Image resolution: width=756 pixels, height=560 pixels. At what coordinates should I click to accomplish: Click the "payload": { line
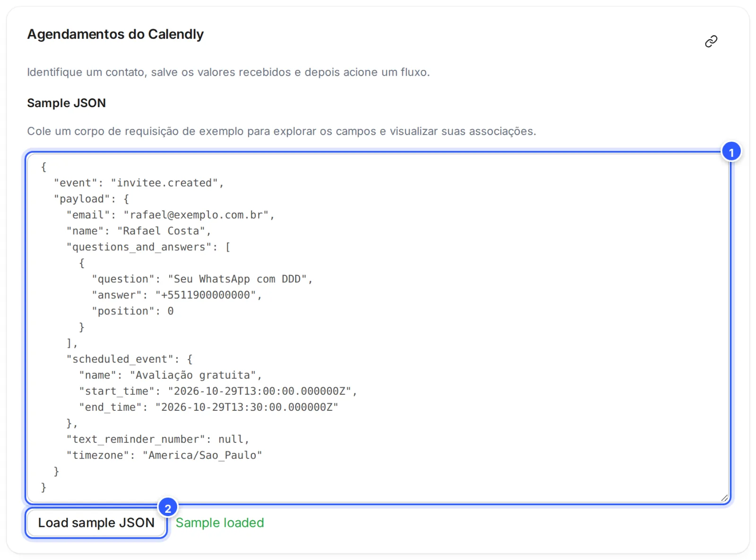pos(91,199)
